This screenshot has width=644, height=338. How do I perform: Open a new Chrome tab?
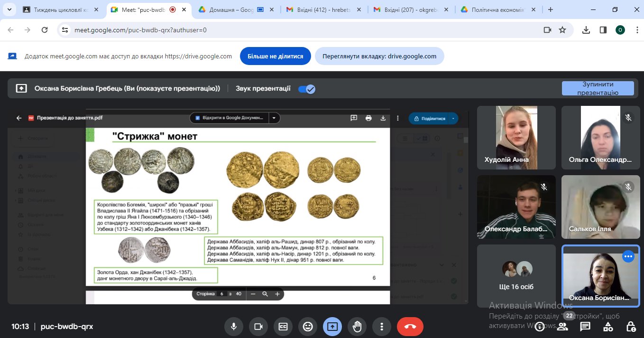(551, 9)
